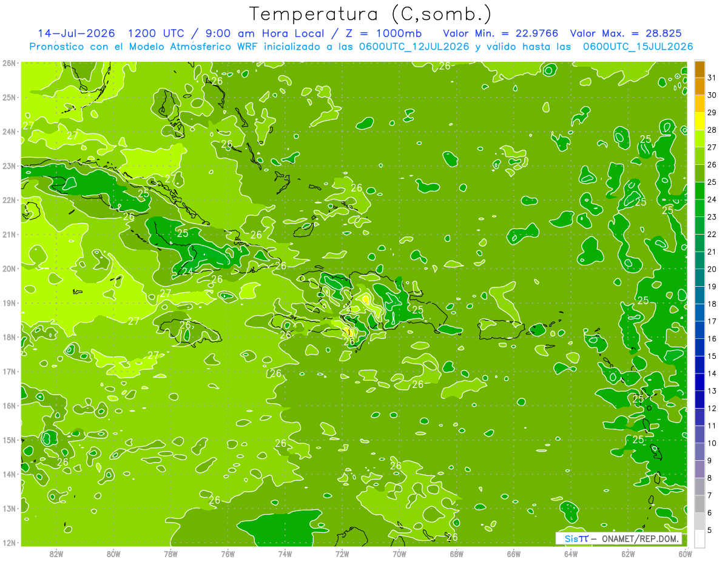Click the 18N latitude axis label
Screen dimensions: 728x562
point(9,337)
